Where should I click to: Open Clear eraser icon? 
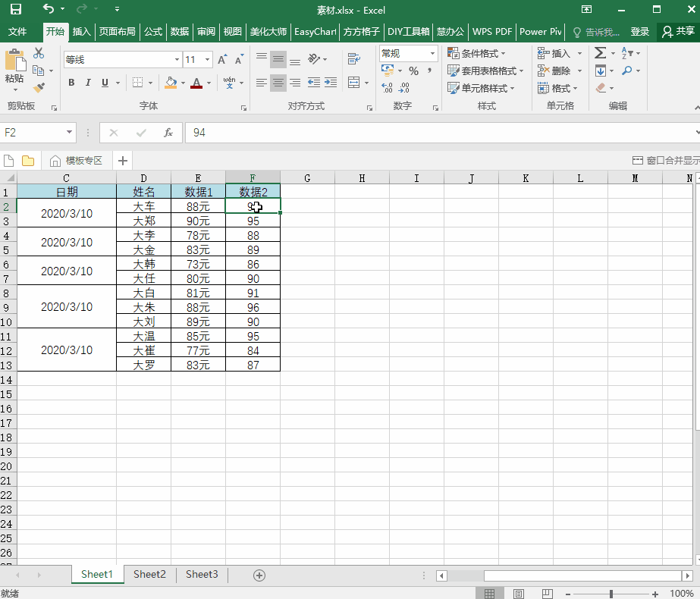[x=601, y=88]
